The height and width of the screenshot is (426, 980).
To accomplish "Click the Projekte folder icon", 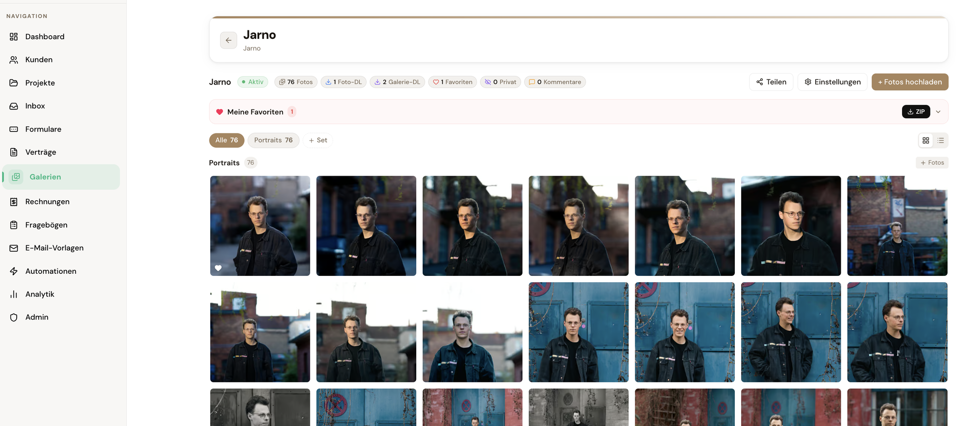I will pos(14,83).
